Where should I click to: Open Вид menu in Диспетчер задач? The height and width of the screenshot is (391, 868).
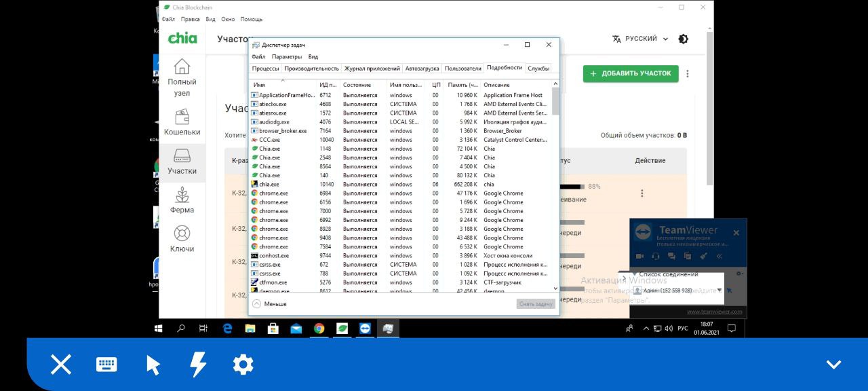tap(313, 56)
